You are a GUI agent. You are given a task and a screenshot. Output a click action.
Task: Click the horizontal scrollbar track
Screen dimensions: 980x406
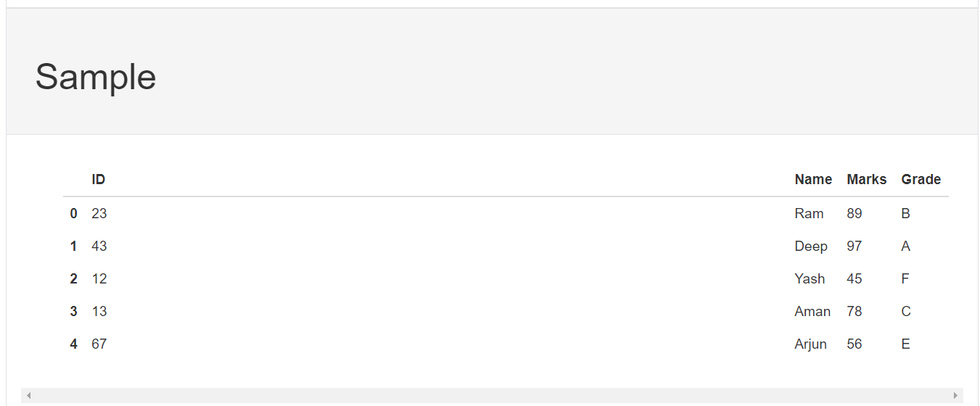pos(492,395)
